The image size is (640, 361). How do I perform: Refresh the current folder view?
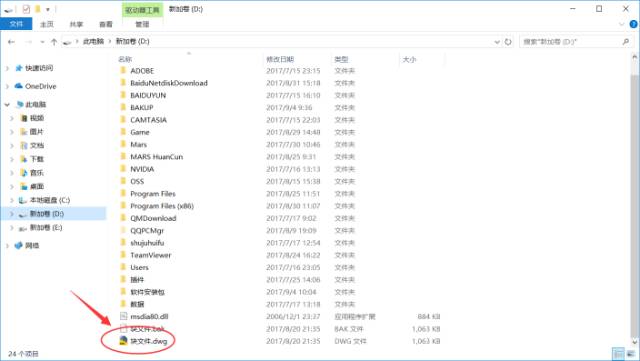click(508, 42)
